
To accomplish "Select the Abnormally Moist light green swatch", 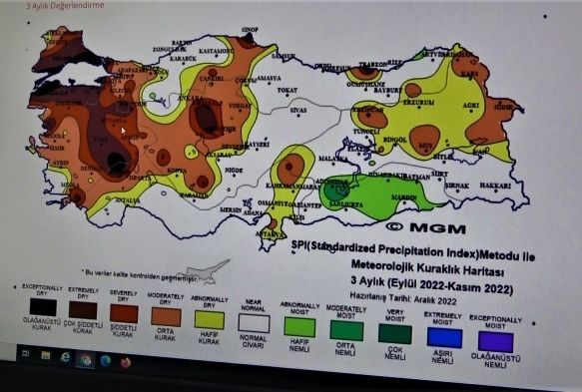I will 299,327.
